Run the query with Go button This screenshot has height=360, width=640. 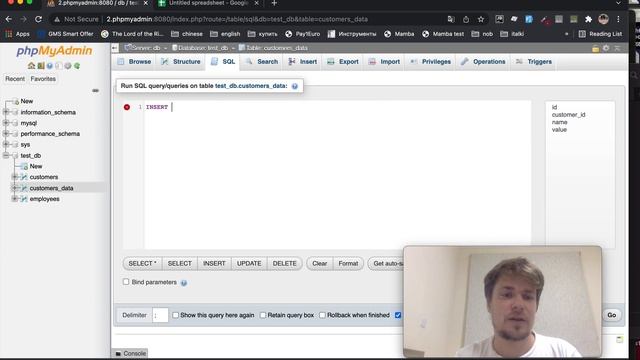(611, 315)
